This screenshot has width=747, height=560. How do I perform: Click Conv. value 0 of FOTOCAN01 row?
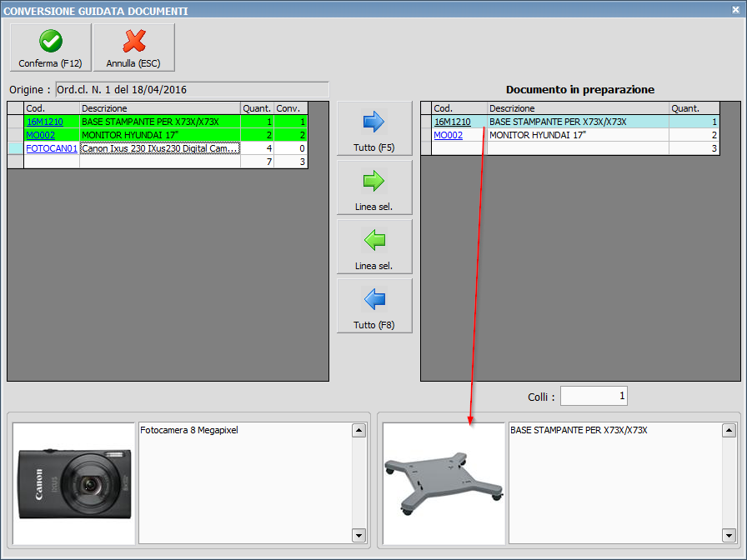click(291, 148)
